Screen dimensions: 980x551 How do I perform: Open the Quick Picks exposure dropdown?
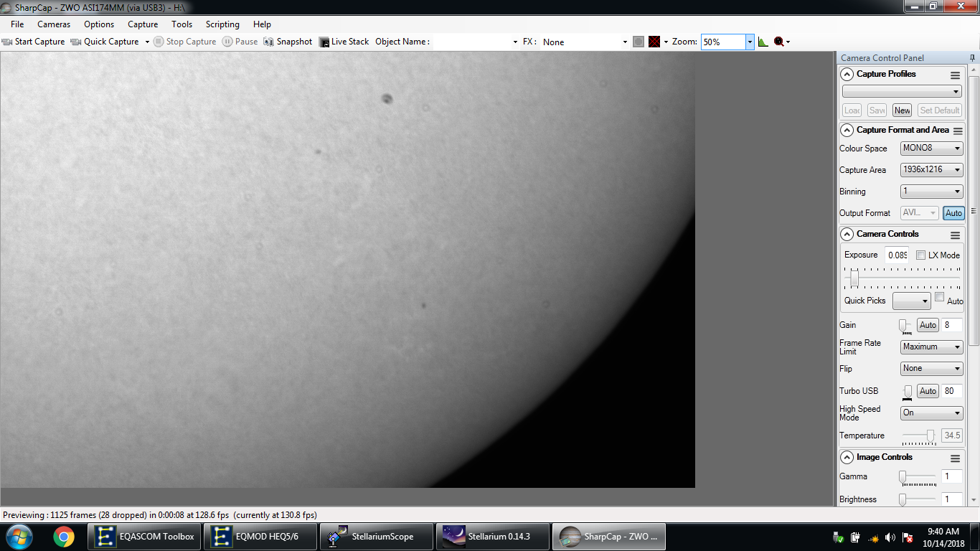point(911,301)
